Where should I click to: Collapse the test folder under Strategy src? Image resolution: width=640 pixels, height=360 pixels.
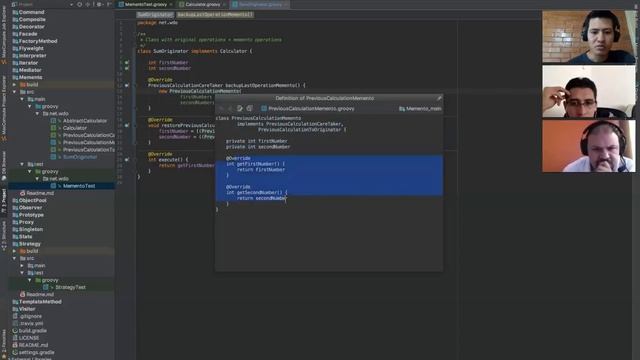[x=22, y=273]
